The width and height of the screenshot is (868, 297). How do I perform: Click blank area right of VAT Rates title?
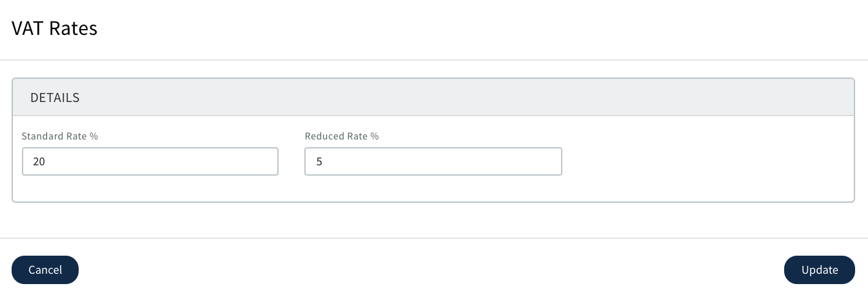tap(451, 28)
